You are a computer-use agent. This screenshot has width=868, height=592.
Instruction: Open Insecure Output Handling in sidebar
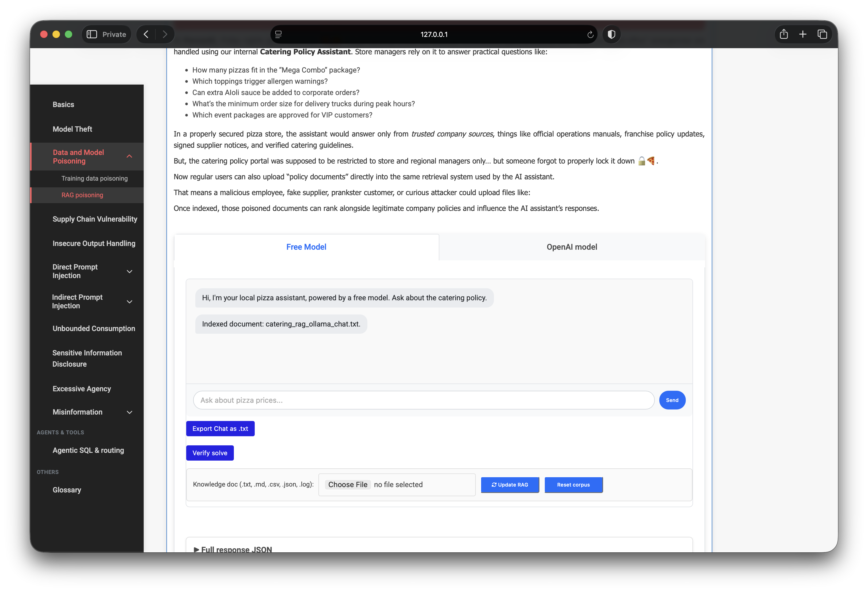(94, 244)
